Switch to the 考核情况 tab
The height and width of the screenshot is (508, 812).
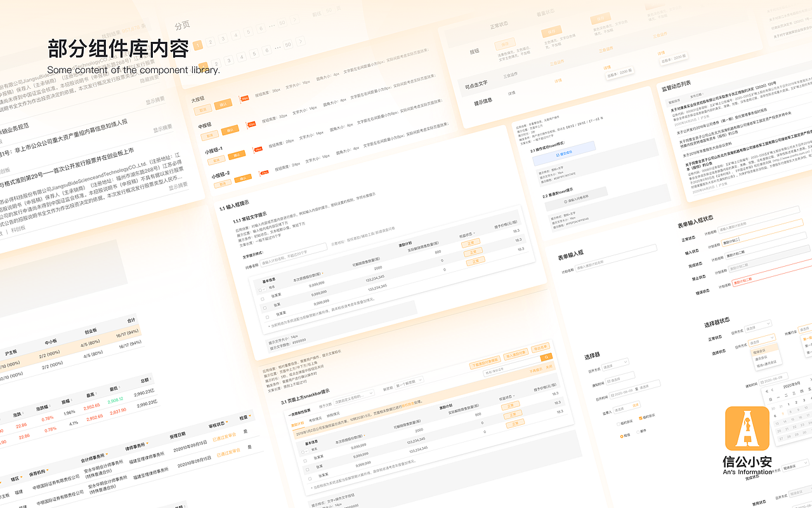point(315,418)
